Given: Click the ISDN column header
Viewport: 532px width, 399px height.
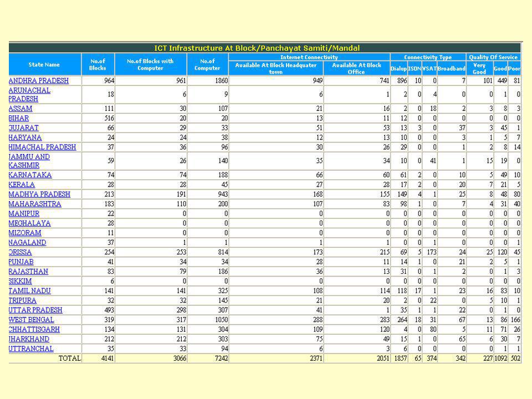Looking at the screenshot, I should pyautogui.click(x=415, y=69).
